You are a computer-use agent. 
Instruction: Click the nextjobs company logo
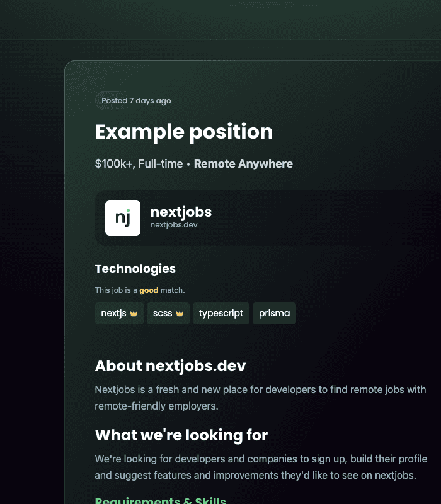pyautogui.click(x=123, y=218)
